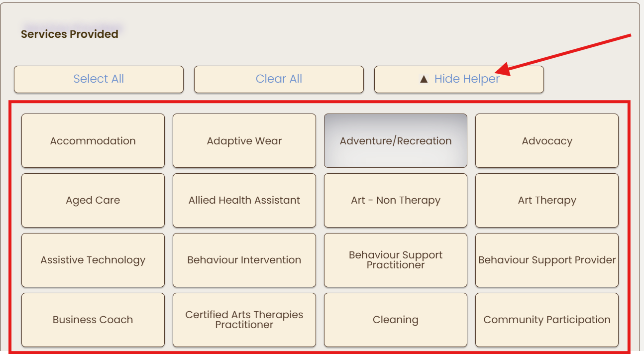This screenshot has height=354, width=644.
Task: Pick the Allied Health Assistant option
Action: point(244,201)
